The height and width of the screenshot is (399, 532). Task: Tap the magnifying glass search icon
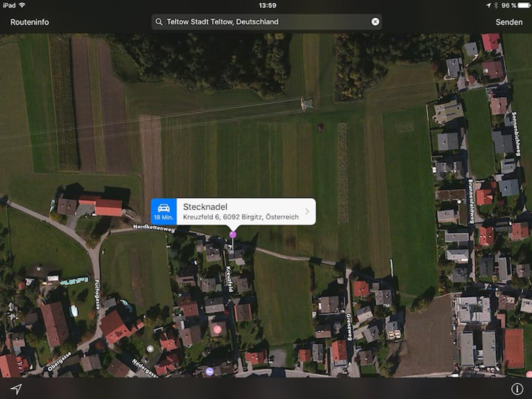(x=159, y=22)
